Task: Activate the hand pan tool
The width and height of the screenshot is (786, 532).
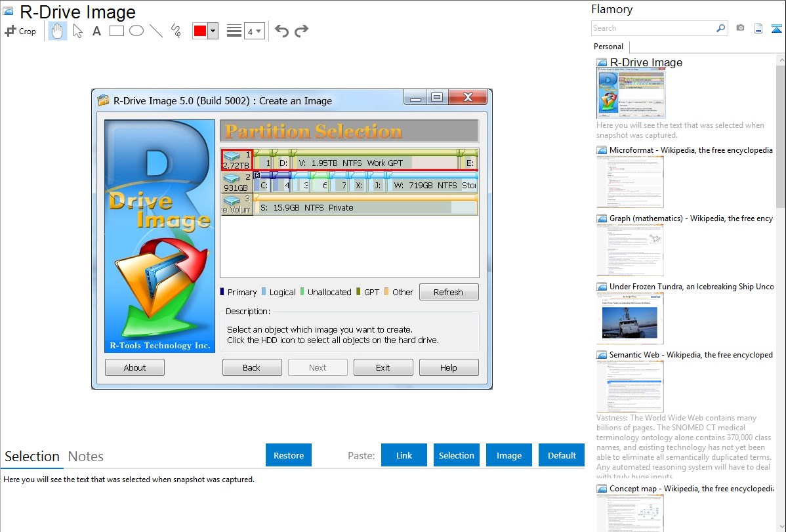Action: pyautogui.click(x=58, y=31)
